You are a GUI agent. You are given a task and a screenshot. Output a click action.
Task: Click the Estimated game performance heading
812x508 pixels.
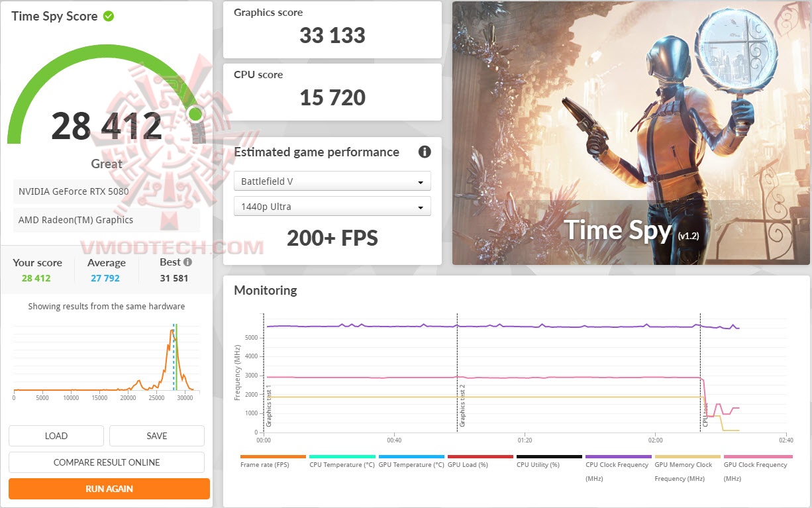click(317, 152)
